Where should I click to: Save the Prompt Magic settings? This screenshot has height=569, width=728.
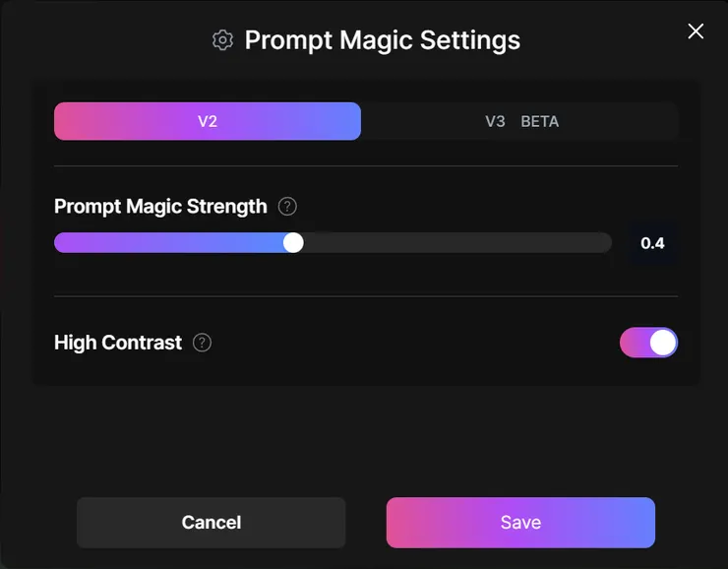(x=520, y=522)
